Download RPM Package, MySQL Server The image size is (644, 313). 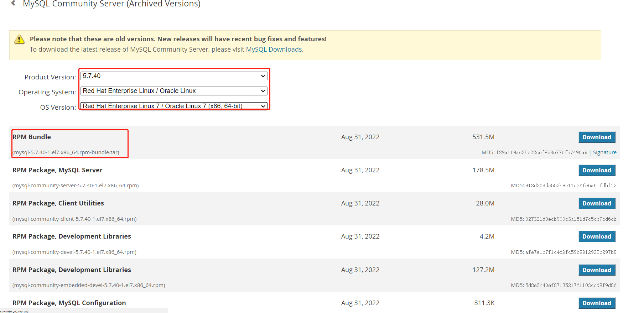[597, 170]
